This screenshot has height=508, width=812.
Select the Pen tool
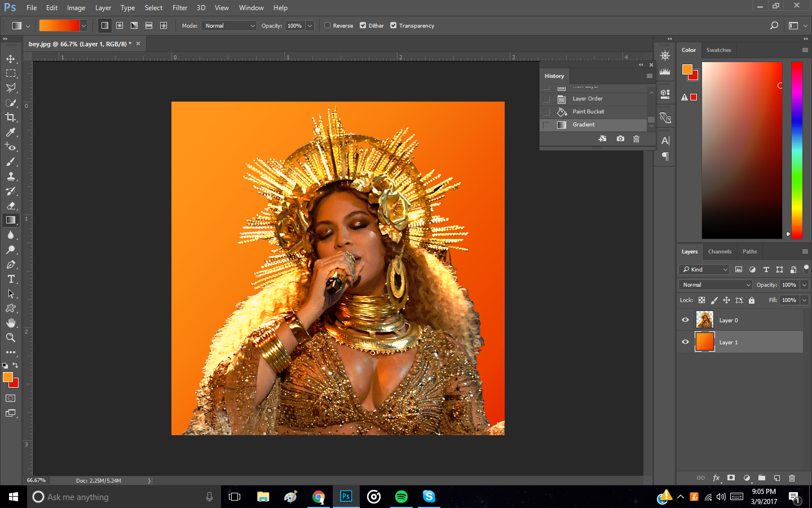pos(11,264)
